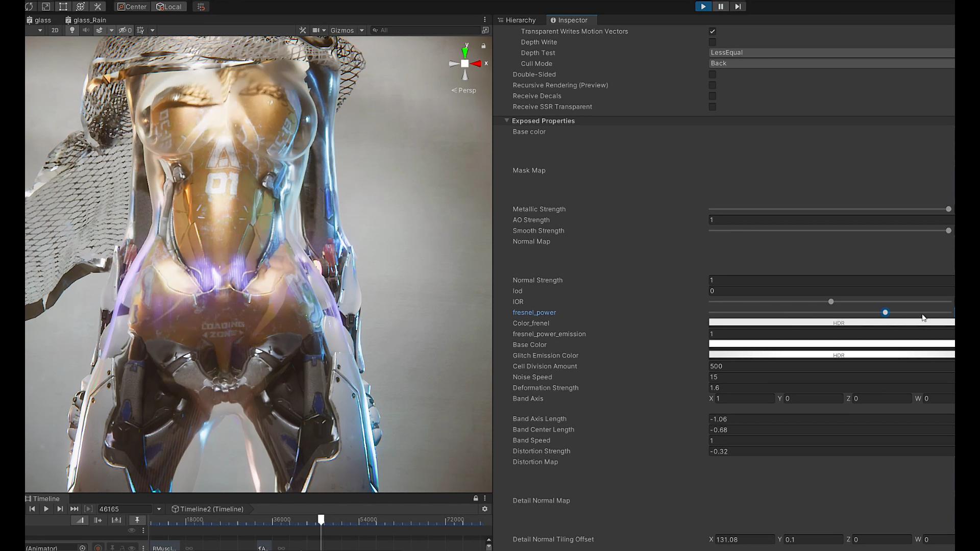This screenshot has height=551, width=980.
Task: Click the Scale tool icon
Action: pyautogui.click(x=46, y=7)
